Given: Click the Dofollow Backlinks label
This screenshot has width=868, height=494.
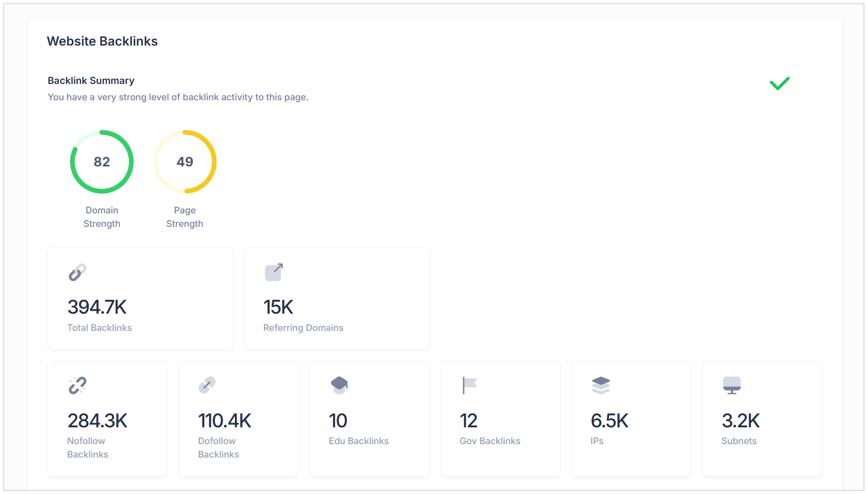Looking at the screenshot, I should click(x=219, y=447).
